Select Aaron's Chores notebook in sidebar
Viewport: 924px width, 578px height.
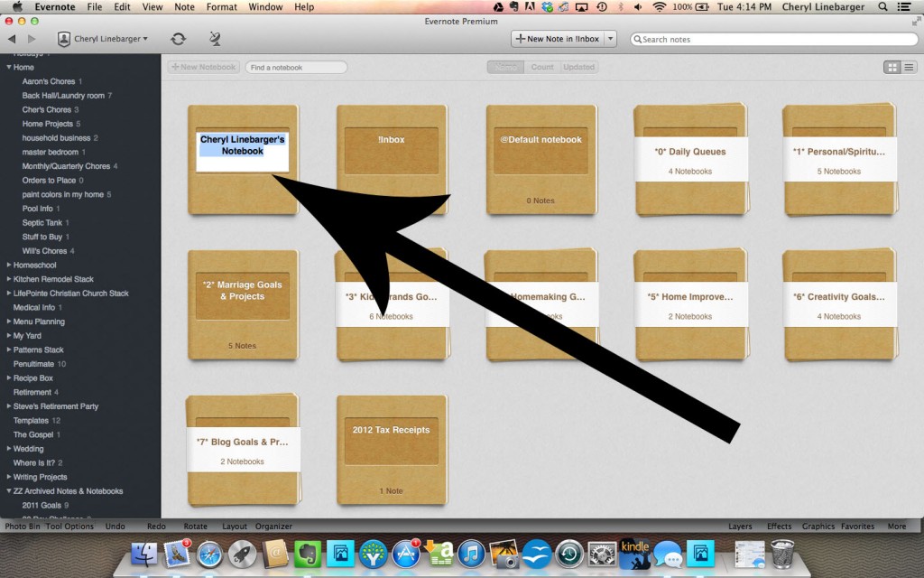[x=49, y=81]
